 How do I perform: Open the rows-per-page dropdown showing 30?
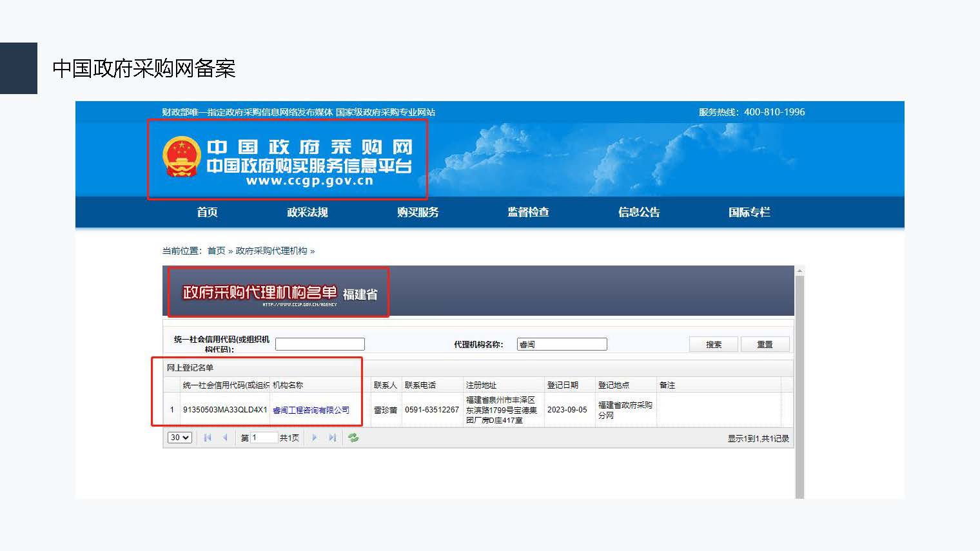click(180, 438)
